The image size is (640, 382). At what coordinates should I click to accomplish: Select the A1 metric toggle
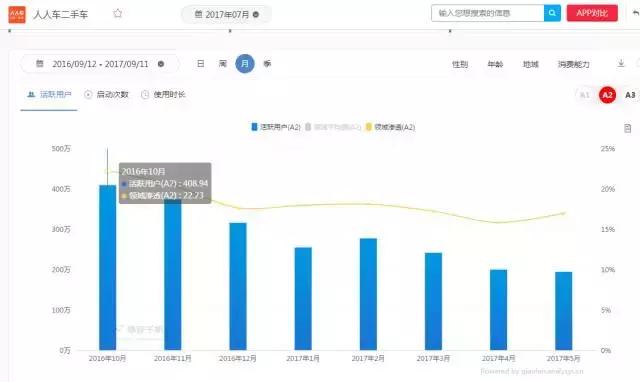pyautogui.click(x=584, y=95)
